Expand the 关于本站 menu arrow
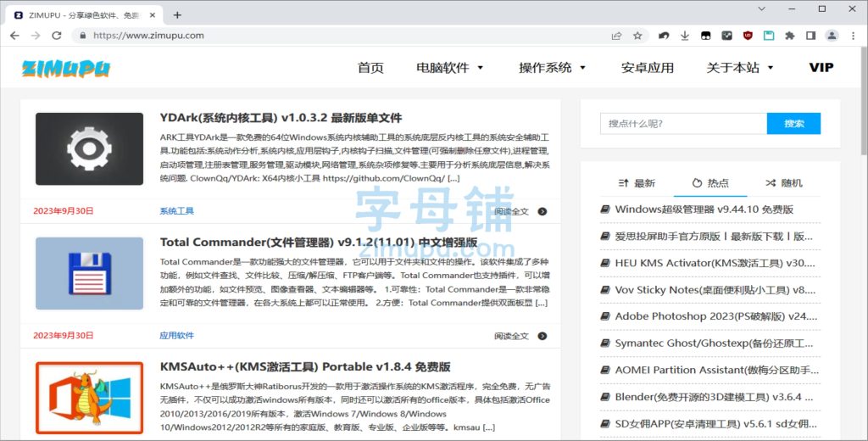Screen dimensions: 868x441 pyautogui.click(x=770, y=68)
